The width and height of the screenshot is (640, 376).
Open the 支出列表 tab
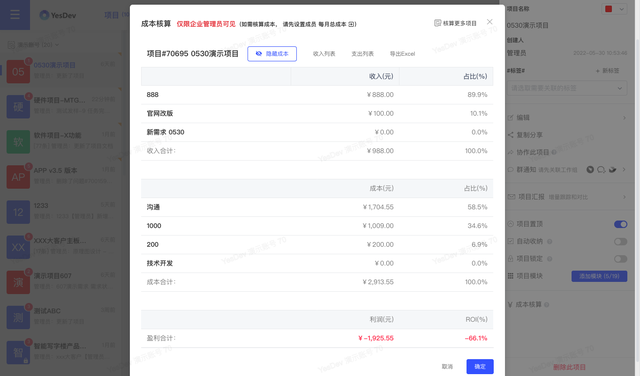tap(362, 54)
